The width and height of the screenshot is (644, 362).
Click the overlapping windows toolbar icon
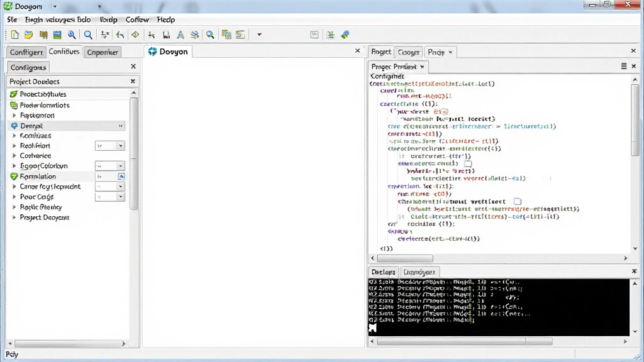pyautogui.click(x=226, y=35)
